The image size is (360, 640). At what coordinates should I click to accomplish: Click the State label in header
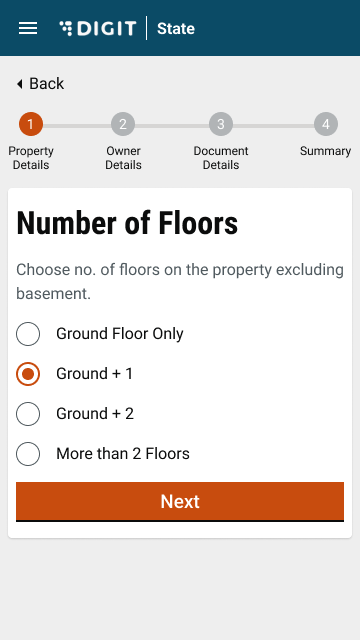[176, 29]
